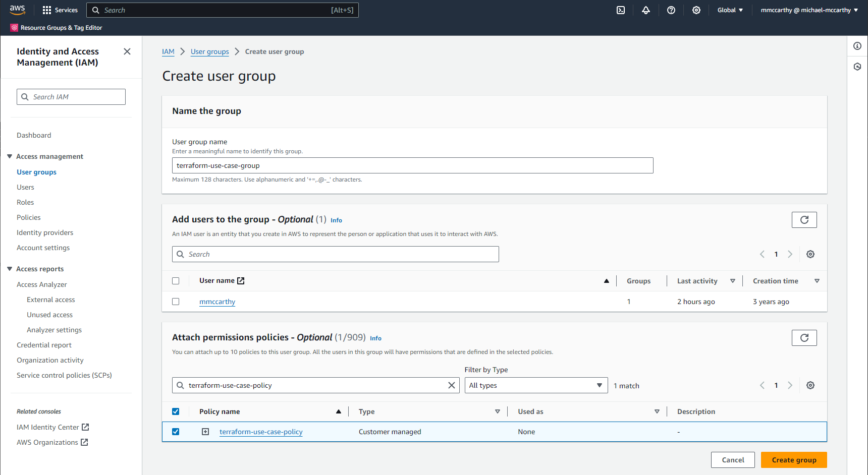Sort policies by Policy name arrow

339,411
